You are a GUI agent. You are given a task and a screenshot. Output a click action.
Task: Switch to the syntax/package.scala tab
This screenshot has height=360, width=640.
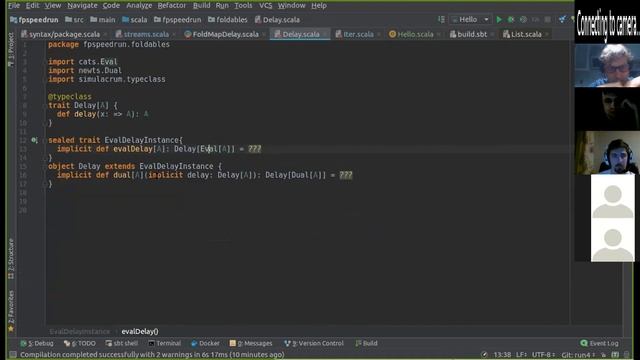[64, 34]
